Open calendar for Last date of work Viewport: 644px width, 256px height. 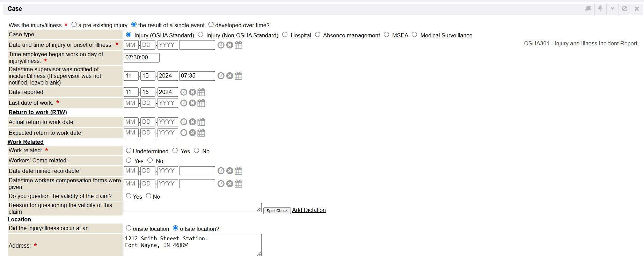tap(201, 103)
